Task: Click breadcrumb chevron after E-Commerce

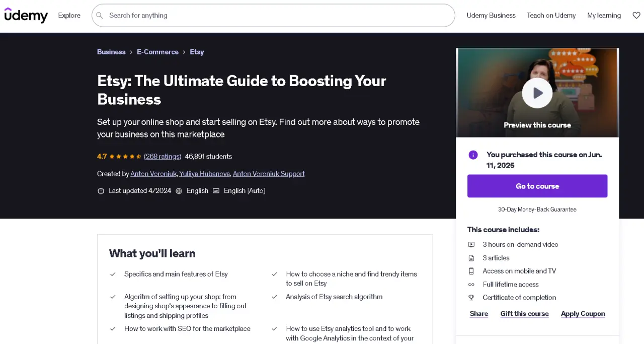Action: (x=184, y=52)
